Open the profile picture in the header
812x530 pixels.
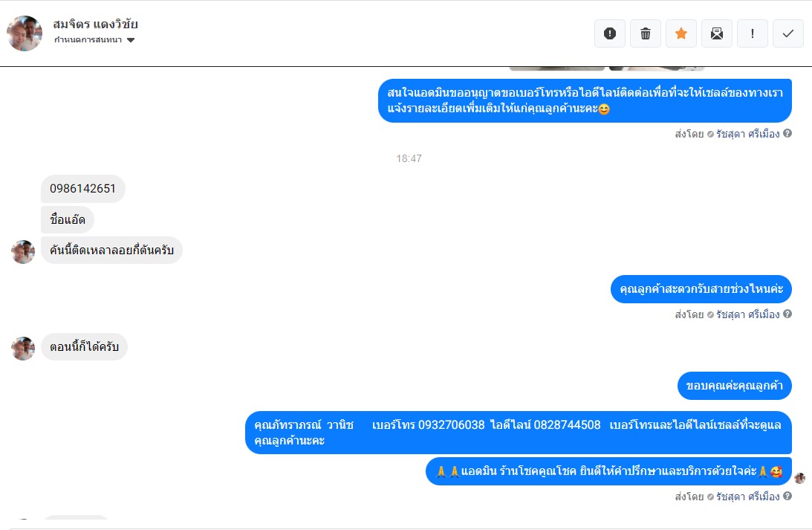(25, 33)
